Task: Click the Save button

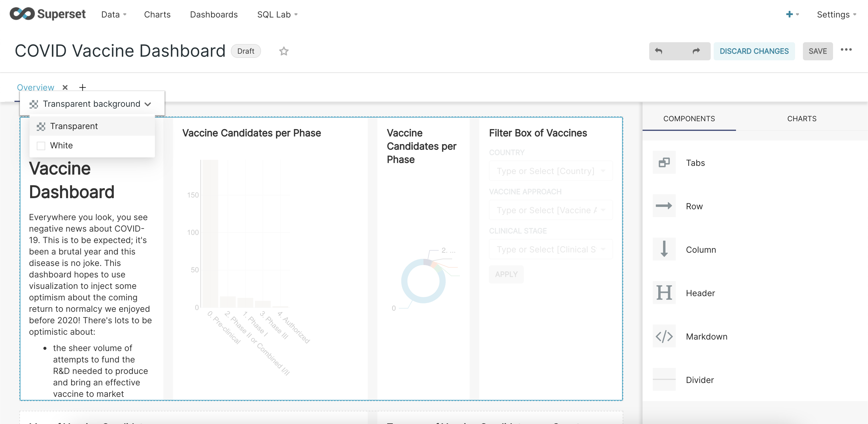Action: pos(817,51)
